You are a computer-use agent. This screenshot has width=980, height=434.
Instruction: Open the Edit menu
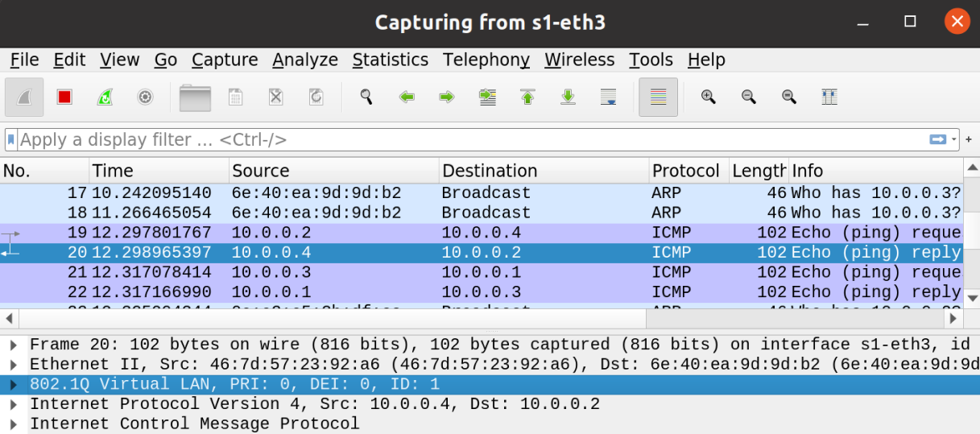click(69, 60)
